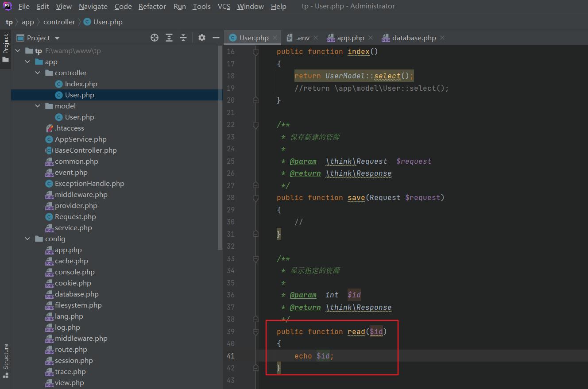Collapse the config folder
The width and height of the screenshot is (588, 389).
[x=27, y=239]
